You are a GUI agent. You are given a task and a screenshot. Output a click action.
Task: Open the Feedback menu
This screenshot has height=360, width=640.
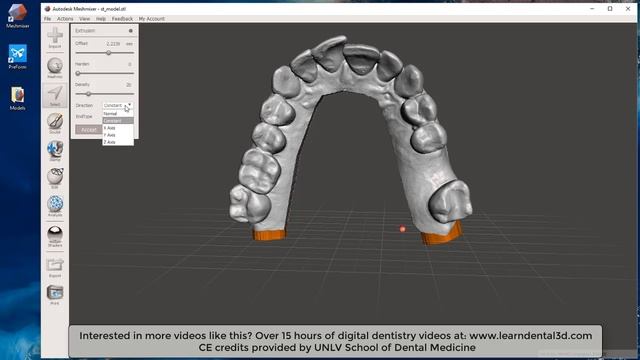coord(122,19)
